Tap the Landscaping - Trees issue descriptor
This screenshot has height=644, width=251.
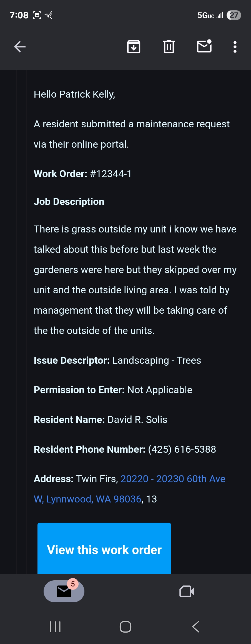[156, 360]
